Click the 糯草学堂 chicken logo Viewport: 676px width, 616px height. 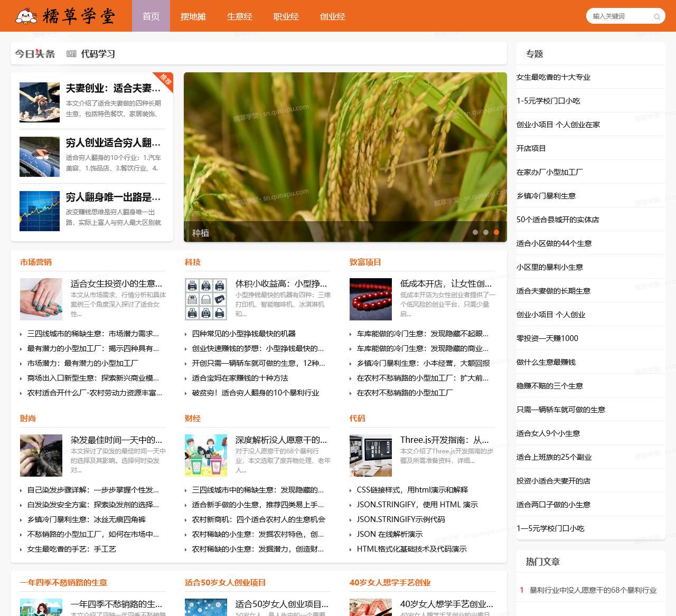[26, 16]
